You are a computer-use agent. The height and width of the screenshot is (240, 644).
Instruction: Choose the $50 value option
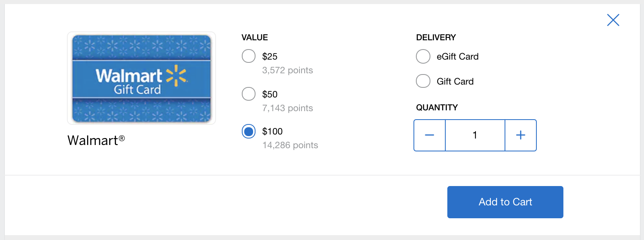click(x=249, y=94)
